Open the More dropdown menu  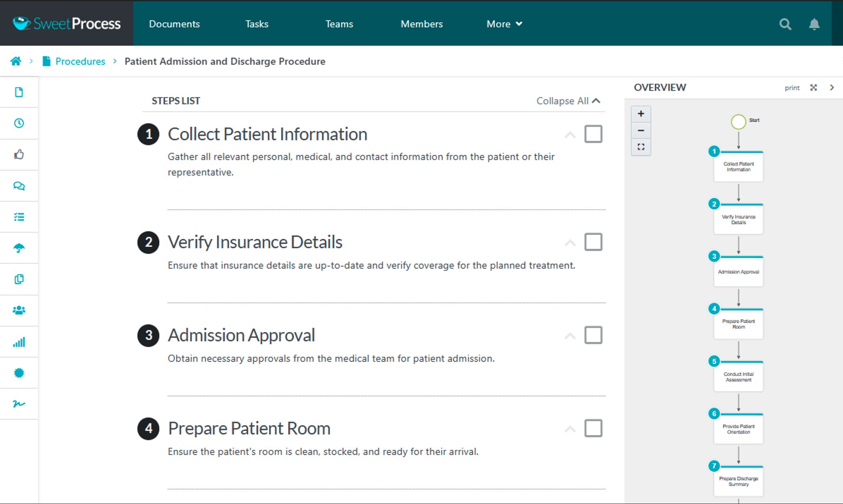(x=504, y=24)
